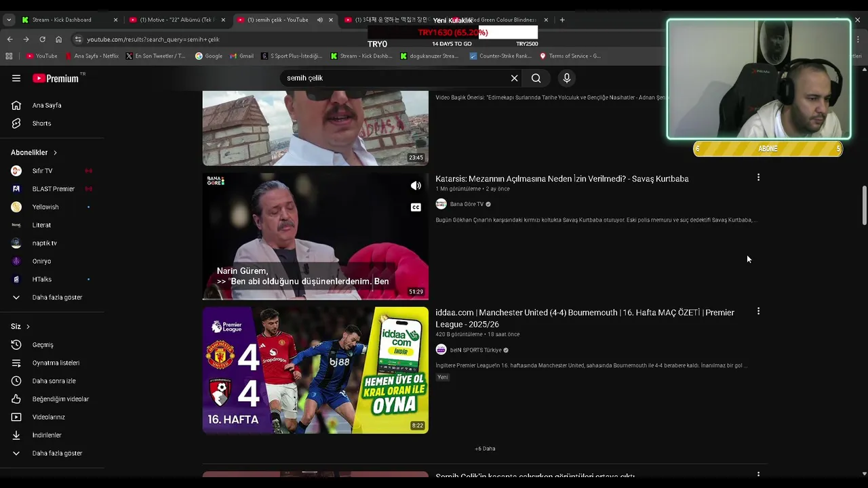The height and width of the screenshot is (488, 868).
Task: Open the Counter-Strike Rank bookmark
Action: click(500, 56)
